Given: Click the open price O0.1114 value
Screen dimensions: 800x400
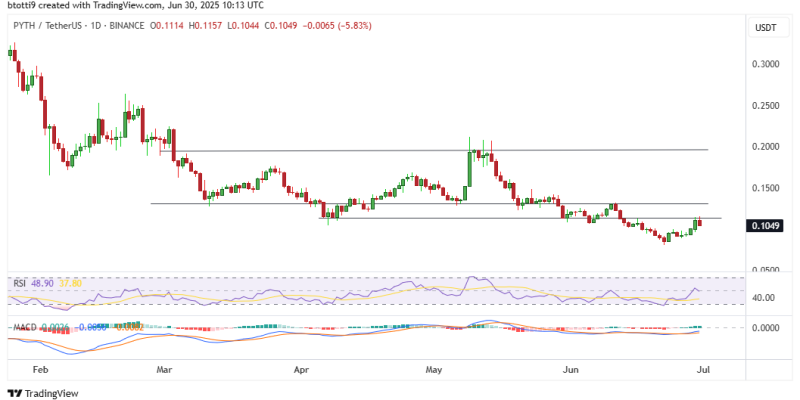Looking at the screenshot, I should pyautogui.click(x=167, y=26).
